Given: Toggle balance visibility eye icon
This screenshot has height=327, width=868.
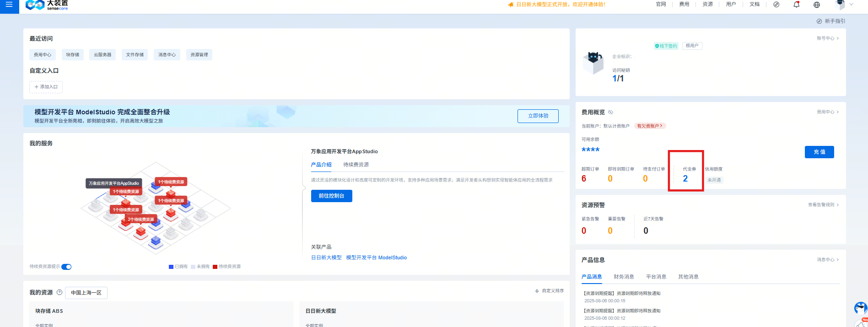Looking at the screenshot, I should [610, 112].
